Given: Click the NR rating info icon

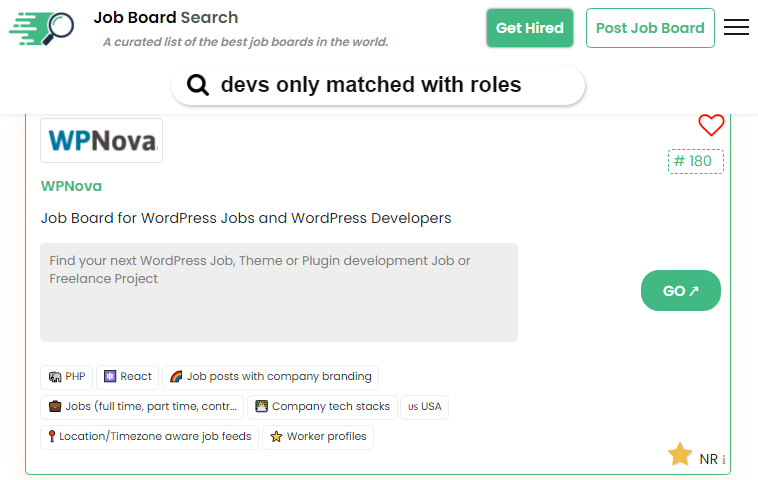Looking at the screenshot, I should (x=723, y=460).
